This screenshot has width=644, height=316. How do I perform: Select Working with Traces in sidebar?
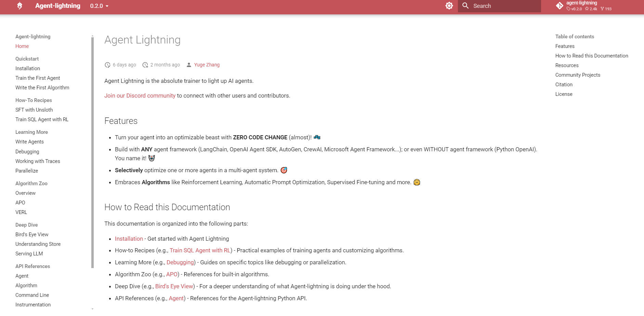(38, 161)
